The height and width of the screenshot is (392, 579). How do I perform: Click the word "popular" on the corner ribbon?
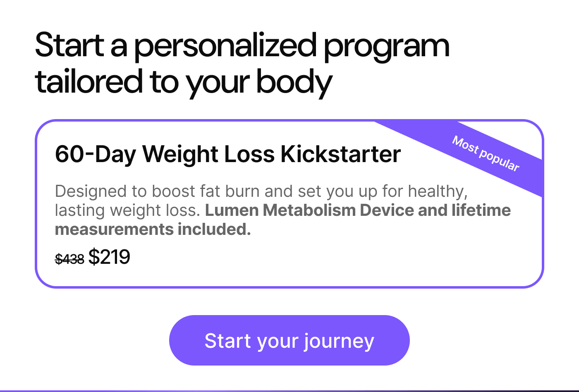(x=499, y=159)
